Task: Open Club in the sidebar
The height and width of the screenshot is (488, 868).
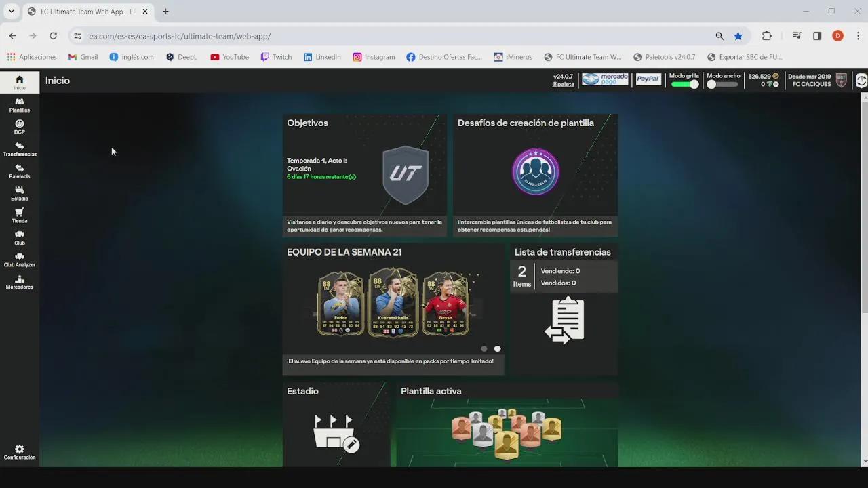Action: coord(19,238)
